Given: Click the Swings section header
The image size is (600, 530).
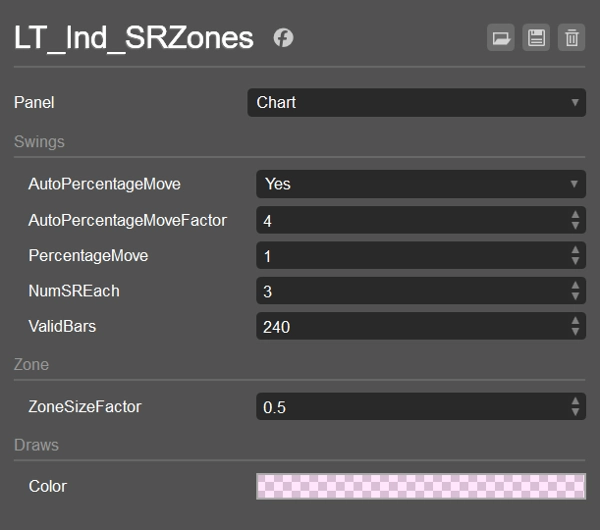Looking at the screenshot, I should click(39, 142).
